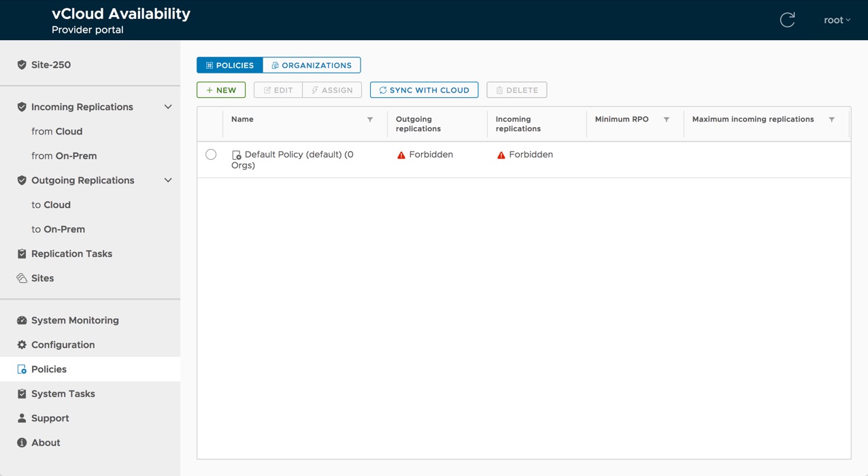
Task: Open System Monitoring page
Action: coord(75,320)
